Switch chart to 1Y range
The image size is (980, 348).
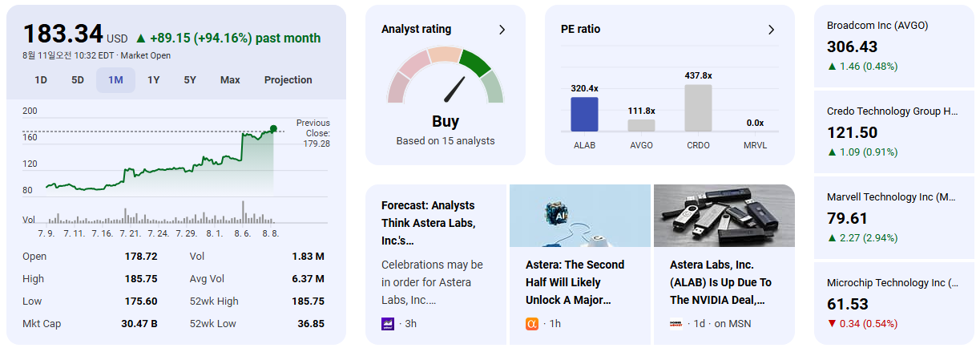[x=153, y=80]
